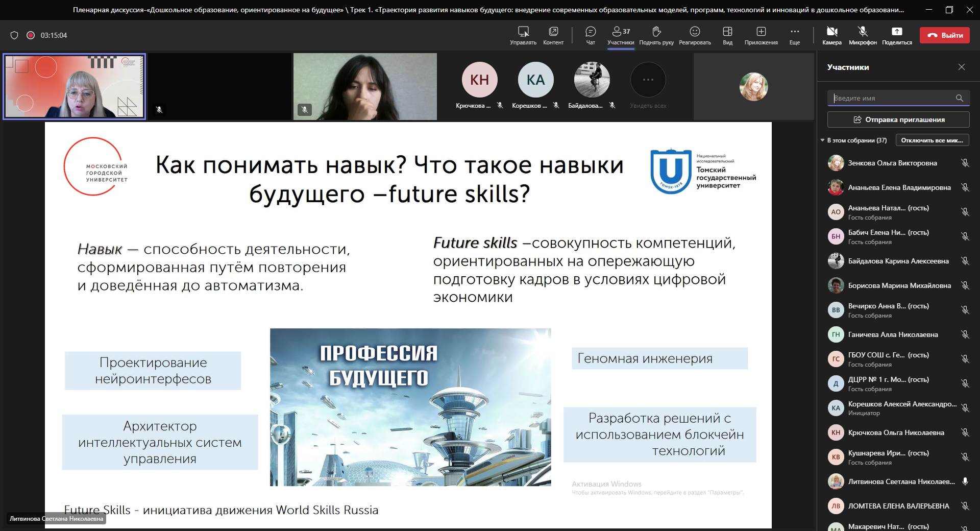Open the Manage (Управлять) menu

tap(523, 35)
